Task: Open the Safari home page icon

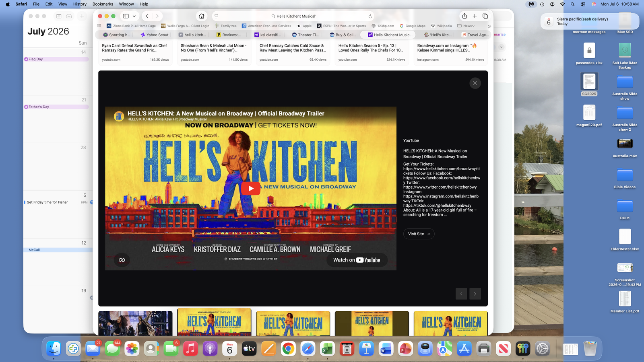Action: 202,16
